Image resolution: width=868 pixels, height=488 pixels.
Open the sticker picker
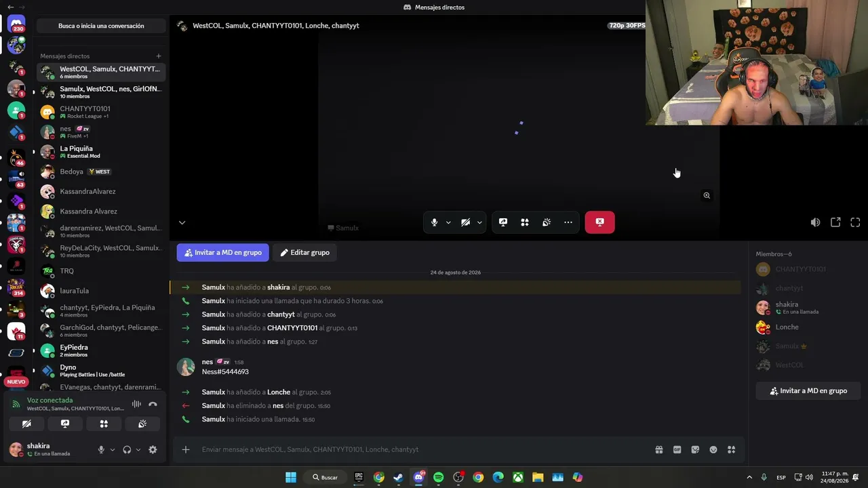click(695, 449)
